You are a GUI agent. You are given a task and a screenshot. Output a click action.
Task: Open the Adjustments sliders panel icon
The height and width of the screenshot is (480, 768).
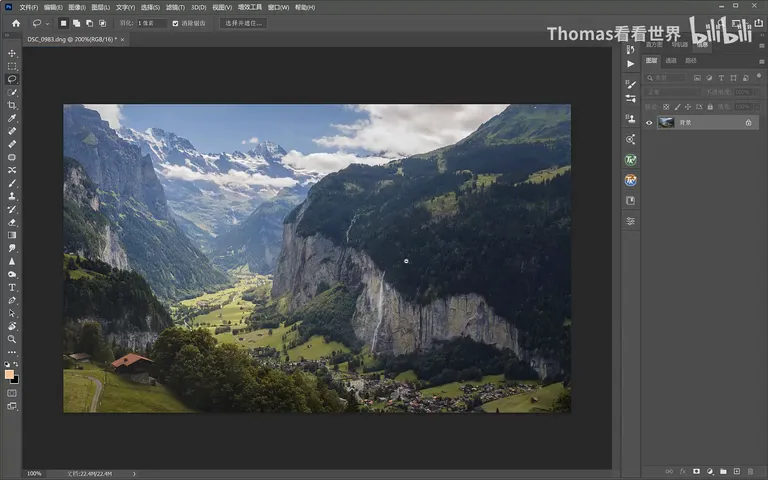point(630,221)
